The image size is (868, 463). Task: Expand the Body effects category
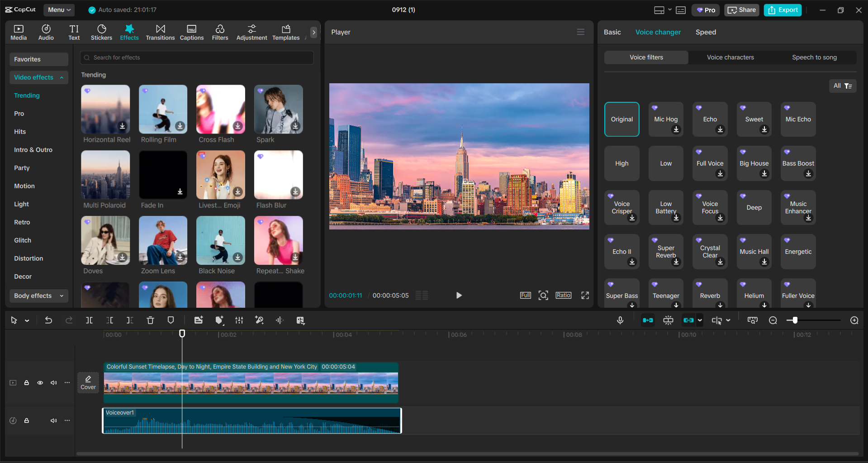pyautogui.click(x=38, y=296)
